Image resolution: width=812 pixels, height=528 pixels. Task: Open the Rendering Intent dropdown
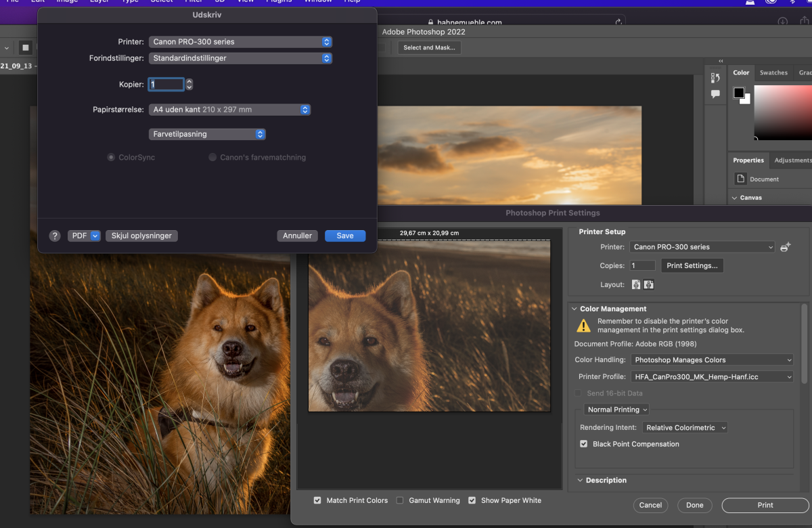click(685, 428)
